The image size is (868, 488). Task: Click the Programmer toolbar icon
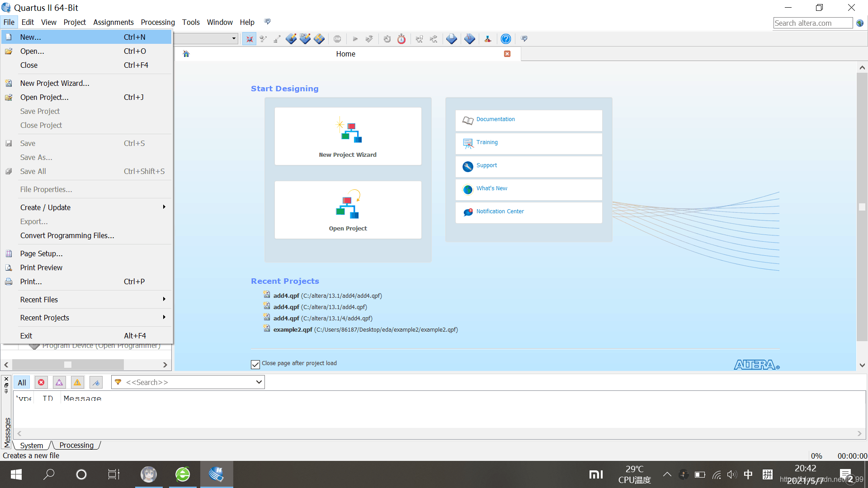tap(469, 39)
